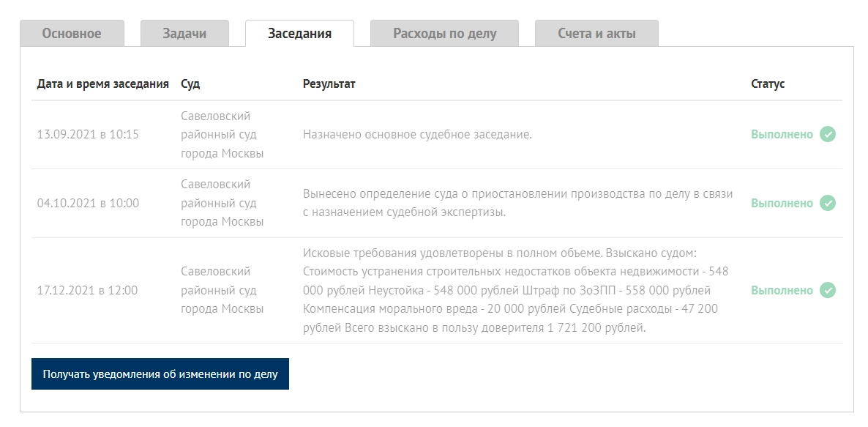Select the 04.10.2021 в 10:00 hearing date
This screenshot has height=427, width=868.
coord(88,204)
